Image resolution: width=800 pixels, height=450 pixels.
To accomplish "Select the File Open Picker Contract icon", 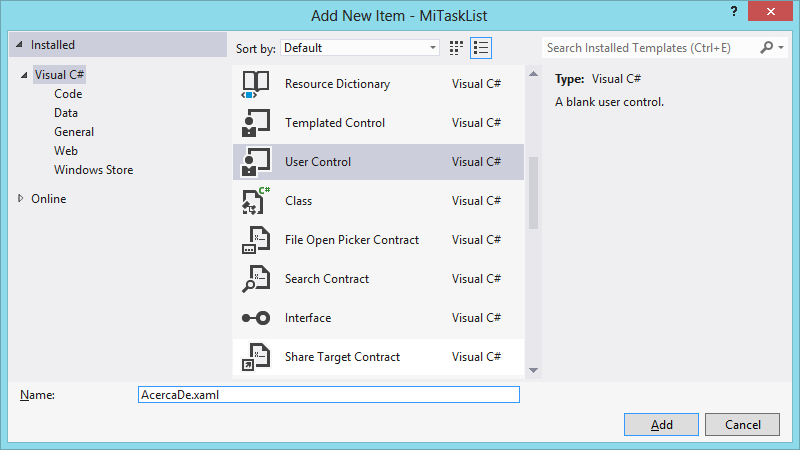I will pyautogui.click(x=255, y=240).
